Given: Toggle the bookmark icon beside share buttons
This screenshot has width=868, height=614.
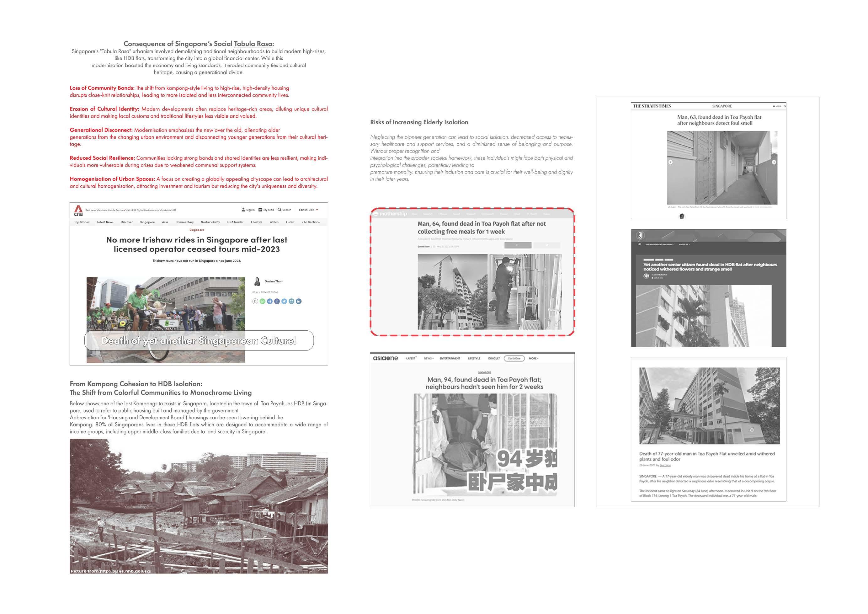Looking at the screenshot, I should (255, 301).
